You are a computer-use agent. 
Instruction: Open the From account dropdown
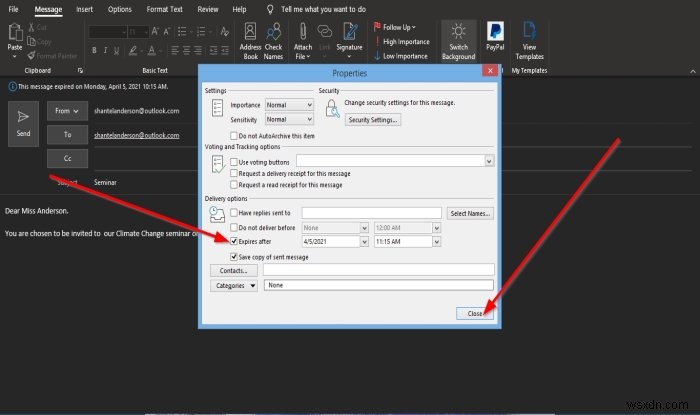coord(67,111)
